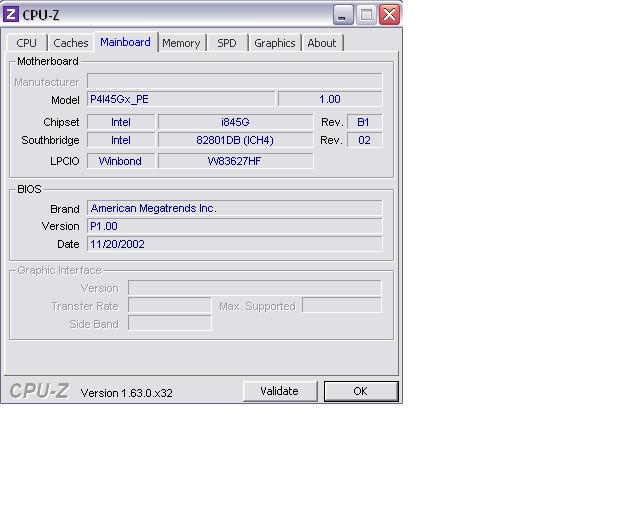This screenshot has height=512, width=640.
Task: Minimize the CPU-Z window
Action: pyautogui.click(x=343, y=15)
